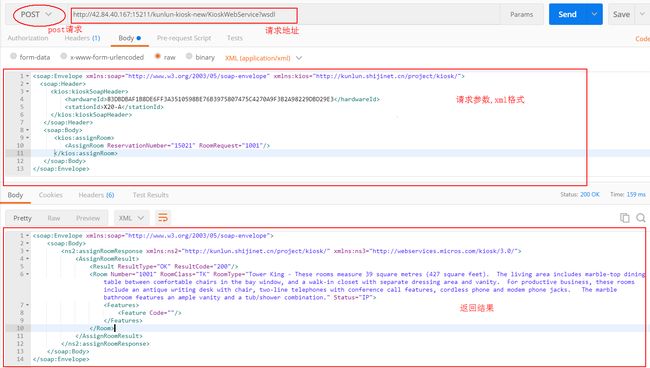Select the raw body type
The width and height of the screenshot is (650, 368).
(x=165, y=57)
